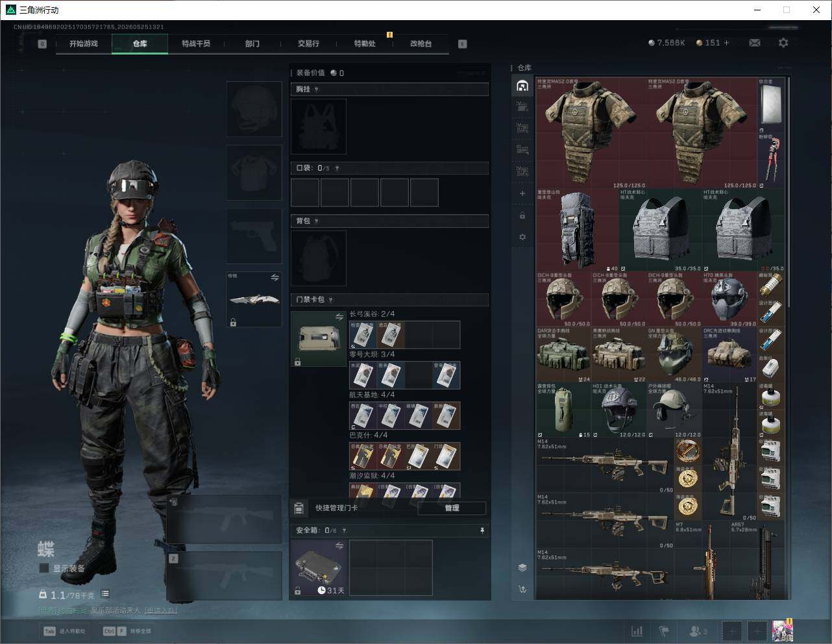
Task: Open the 部门 tab
Action: pyautogui.click(x=252, y=43)
